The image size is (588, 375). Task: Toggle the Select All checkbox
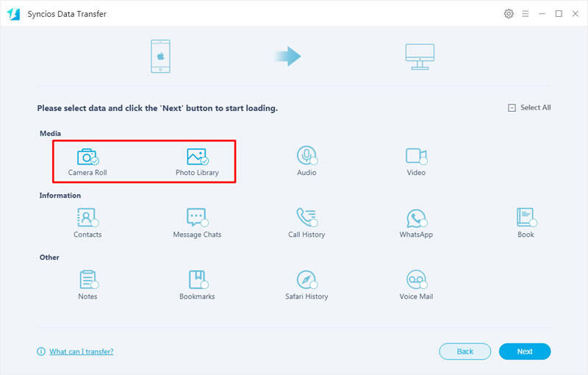(512, 108)
